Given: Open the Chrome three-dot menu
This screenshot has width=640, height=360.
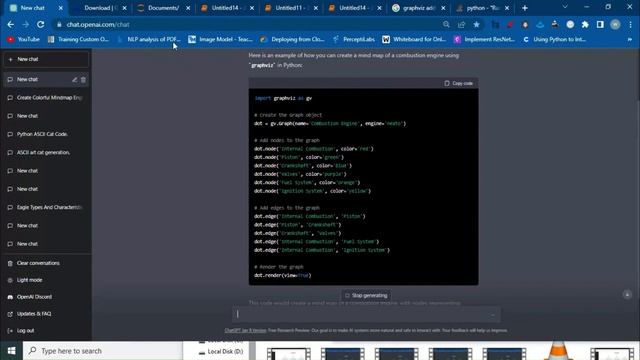Looking at the screenshot, I should tap(630, 24).
